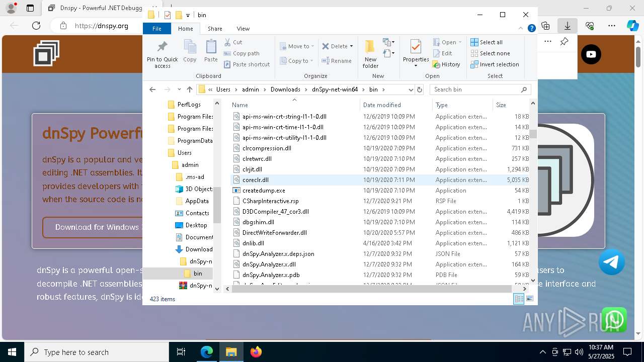Open the File menu tab
The height and width of the screenshot is (362, 644).
pyautogui.click(x=157, y=29)
